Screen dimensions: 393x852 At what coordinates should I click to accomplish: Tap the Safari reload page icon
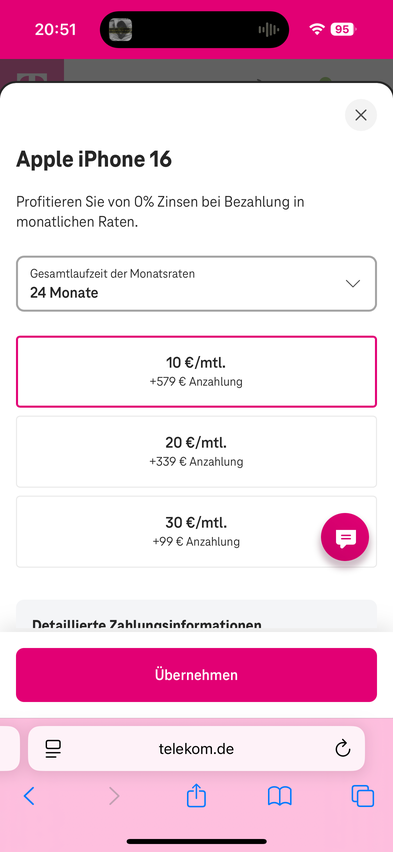point(342,749)
